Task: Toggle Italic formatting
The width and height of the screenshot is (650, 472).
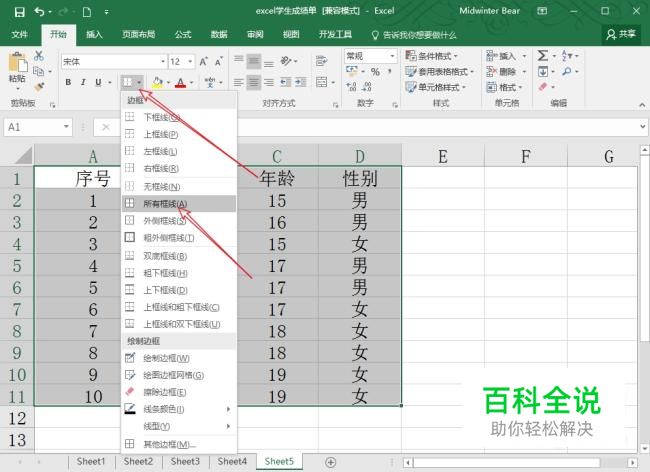Action: pos(83,82)
